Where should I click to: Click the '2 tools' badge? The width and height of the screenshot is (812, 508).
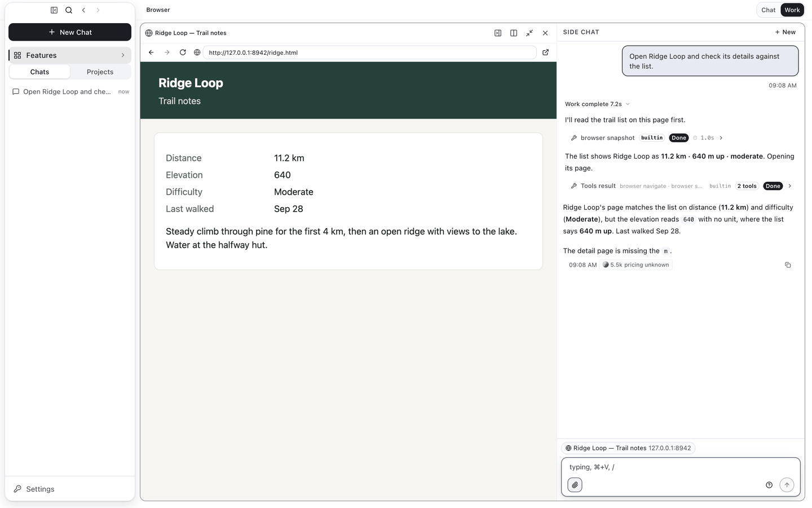point(747,186)
